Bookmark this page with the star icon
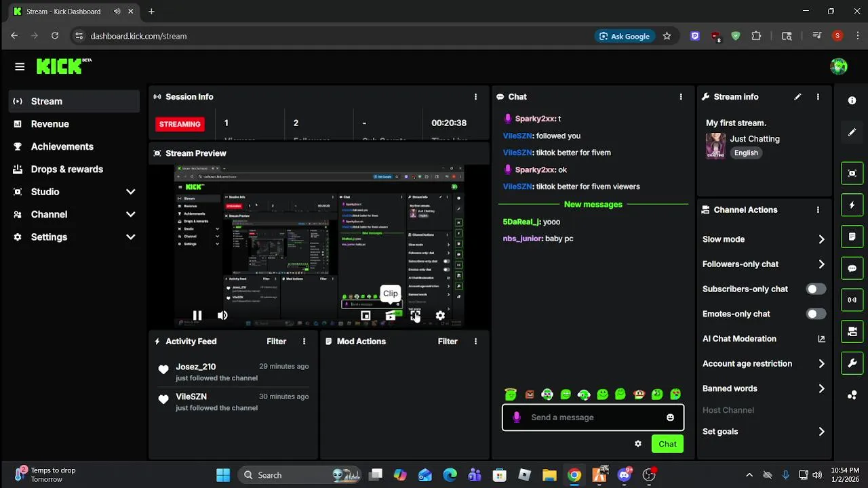The width and height of the screenshot is (868, 488). (667, 36)
